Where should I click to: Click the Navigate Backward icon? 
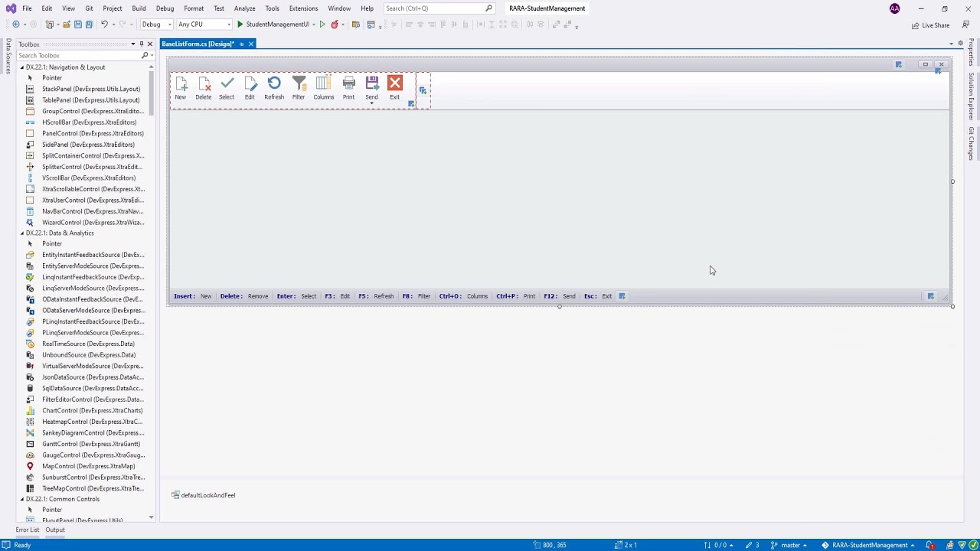coord(15,24)
